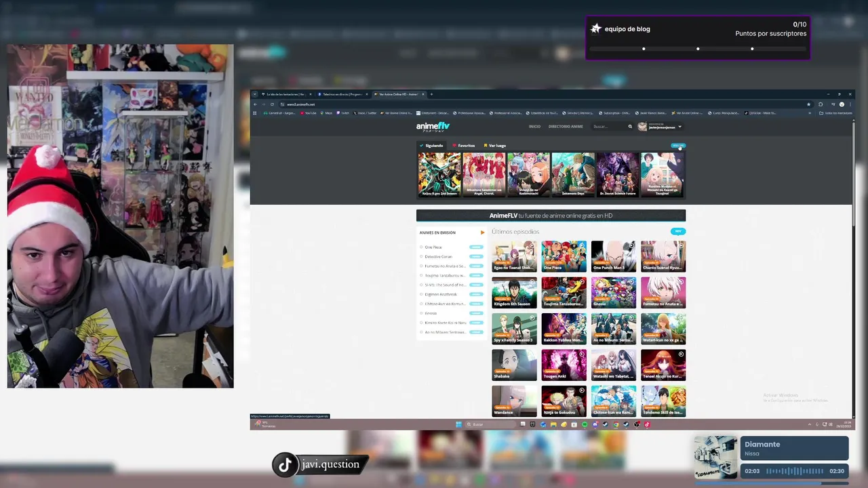868x488 pixels.
Task: Click the browser reload icon
Action: pos(272,104)
